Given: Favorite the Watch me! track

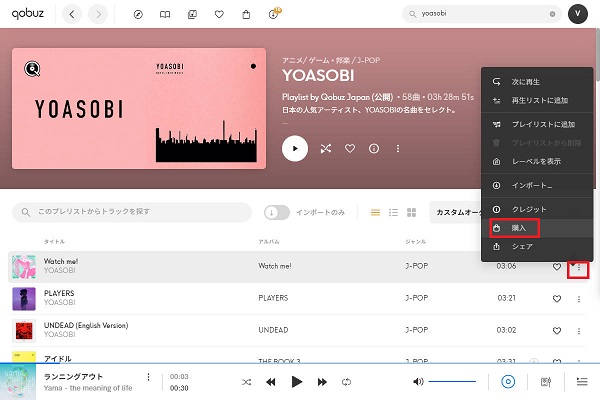Looking at the screenshot, I should (557, 267).
